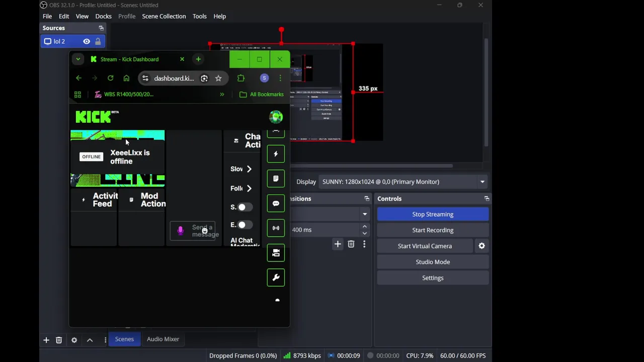Open the emoji picker in message box

click(204, 231)
